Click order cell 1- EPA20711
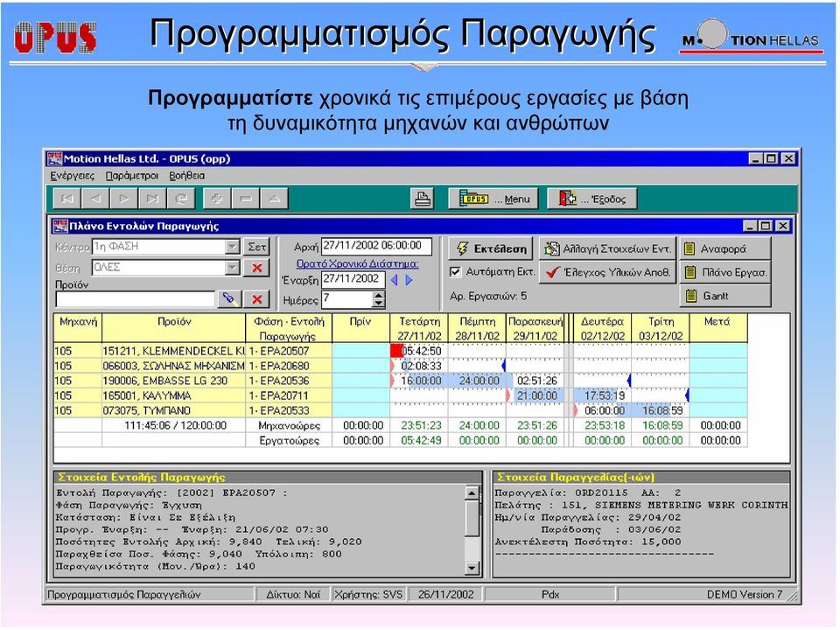Image resolution: width=840 pixels, height=630 pixels. (x=289, y=395)
